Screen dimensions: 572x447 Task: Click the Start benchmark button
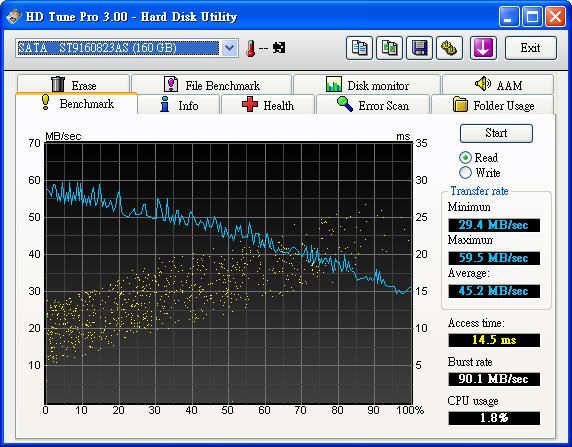pyautogui.click(x=496, y=133)
